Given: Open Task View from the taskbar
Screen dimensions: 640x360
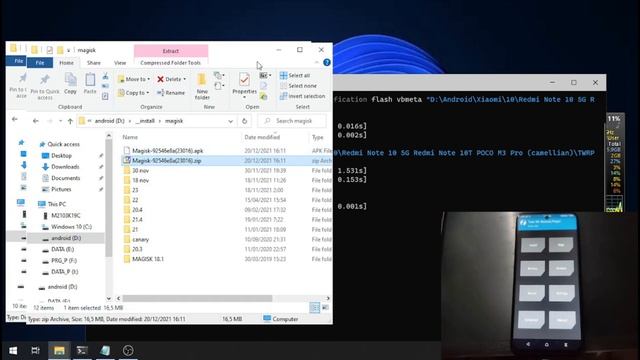Looking at the screenshot, I should click(x=36, y=351).
